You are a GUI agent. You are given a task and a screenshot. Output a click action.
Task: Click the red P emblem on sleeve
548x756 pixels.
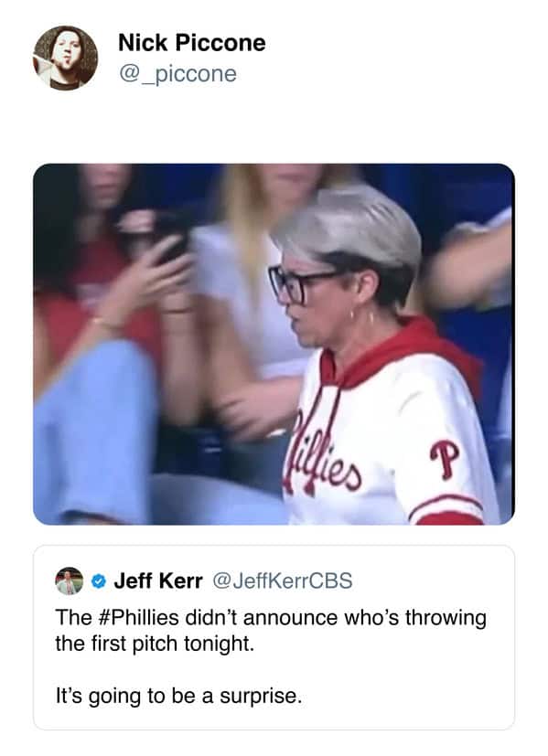[445, 460]
